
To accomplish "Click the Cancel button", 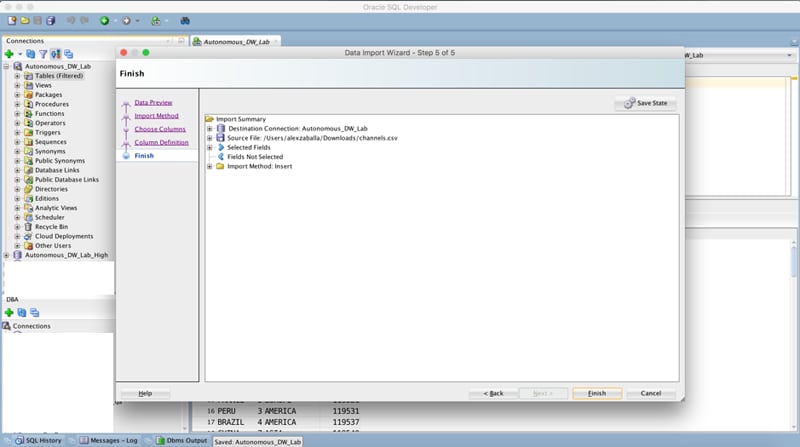I will point(651,393).
